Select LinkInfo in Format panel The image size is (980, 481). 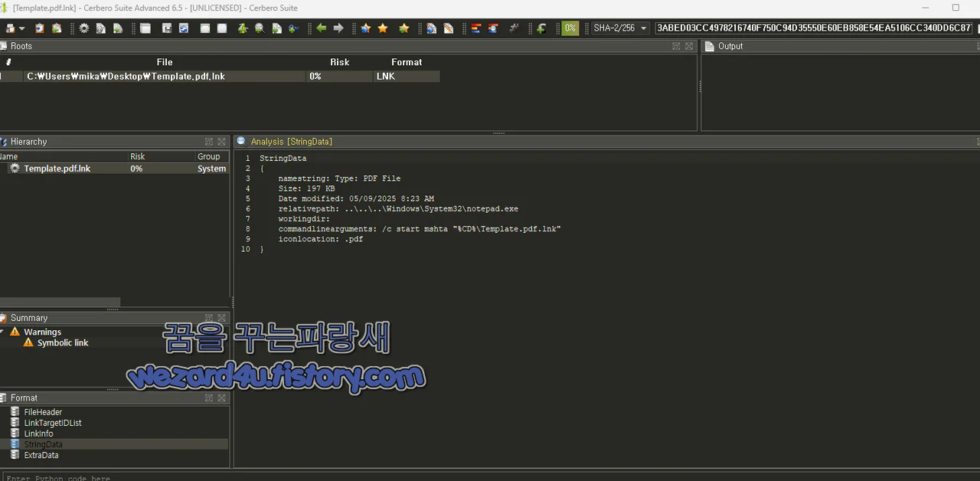click(38, 434)
